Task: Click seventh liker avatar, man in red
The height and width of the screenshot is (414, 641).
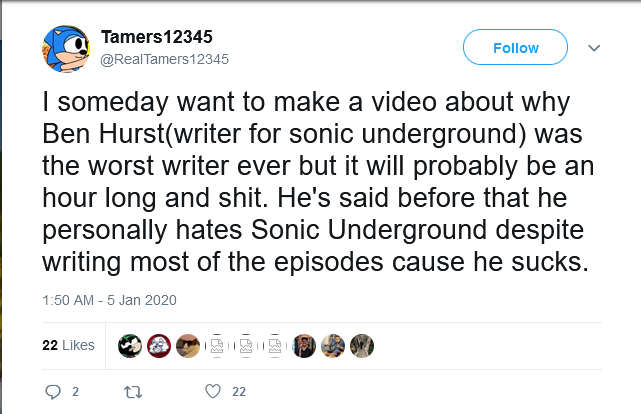Action: pyautogui.click(x=305, y=345)
